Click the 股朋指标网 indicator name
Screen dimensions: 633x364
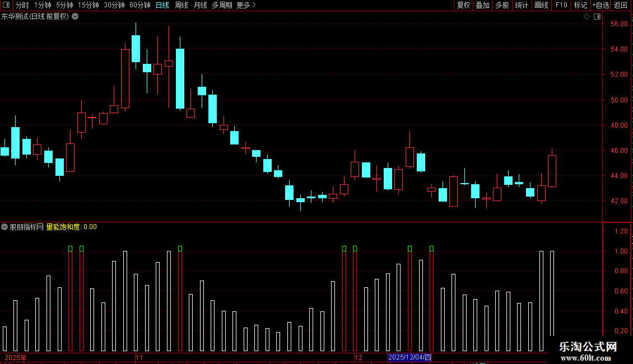point(27,227)
